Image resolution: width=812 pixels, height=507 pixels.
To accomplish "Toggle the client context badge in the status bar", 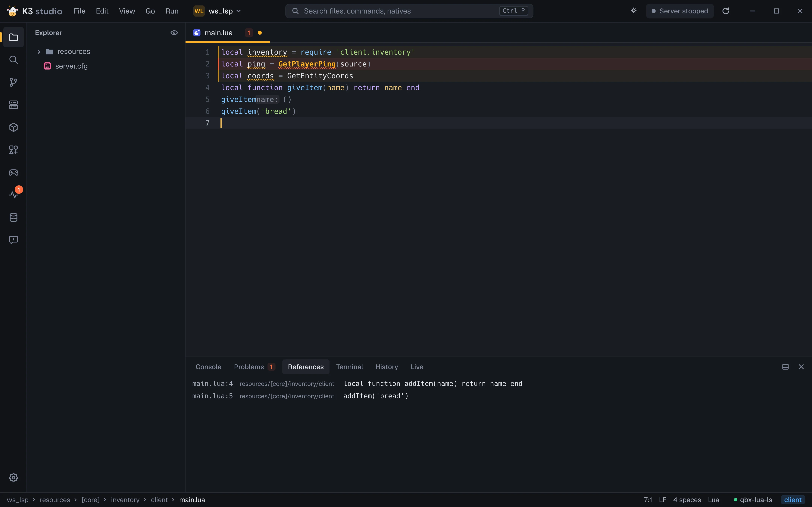I will [x=792, y=500].
